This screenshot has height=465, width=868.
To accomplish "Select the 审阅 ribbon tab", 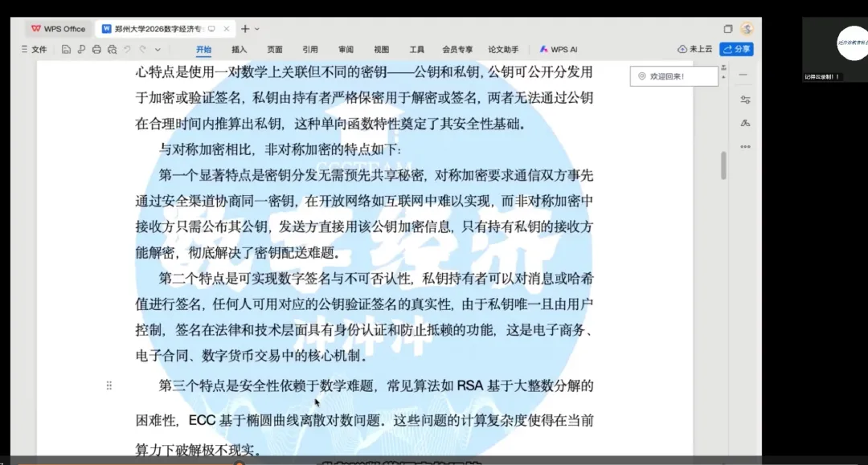I will (346, 49).
